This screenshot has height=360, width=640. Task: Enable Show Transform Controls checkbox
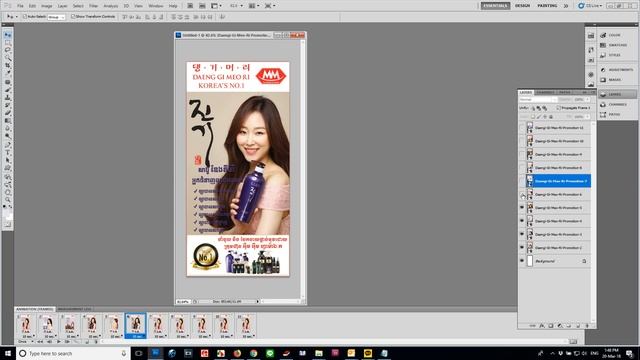[x=73, y=17]
